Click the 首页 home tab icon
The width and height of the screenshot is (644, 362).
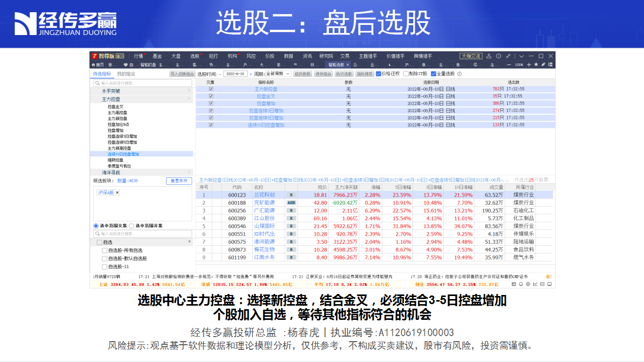coord(94,65)
